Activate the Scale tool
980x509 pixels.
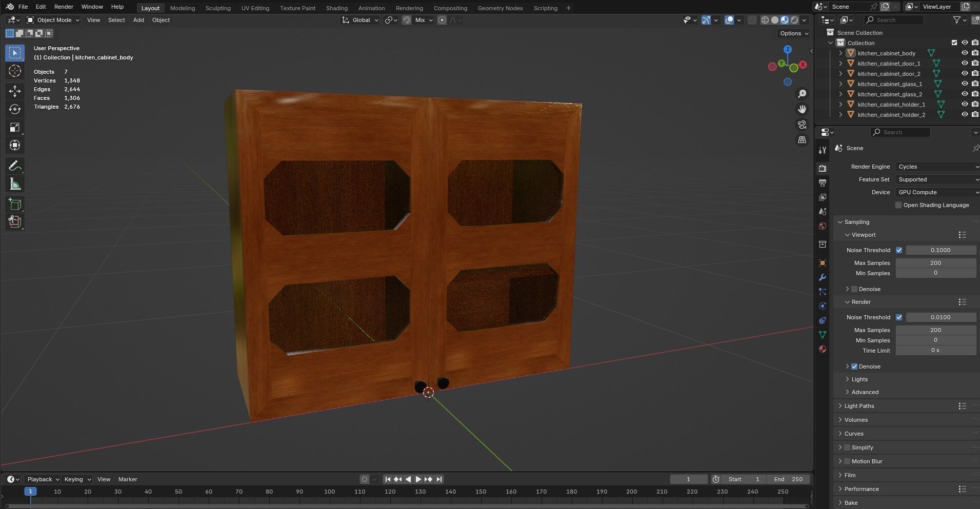(15, 127)
